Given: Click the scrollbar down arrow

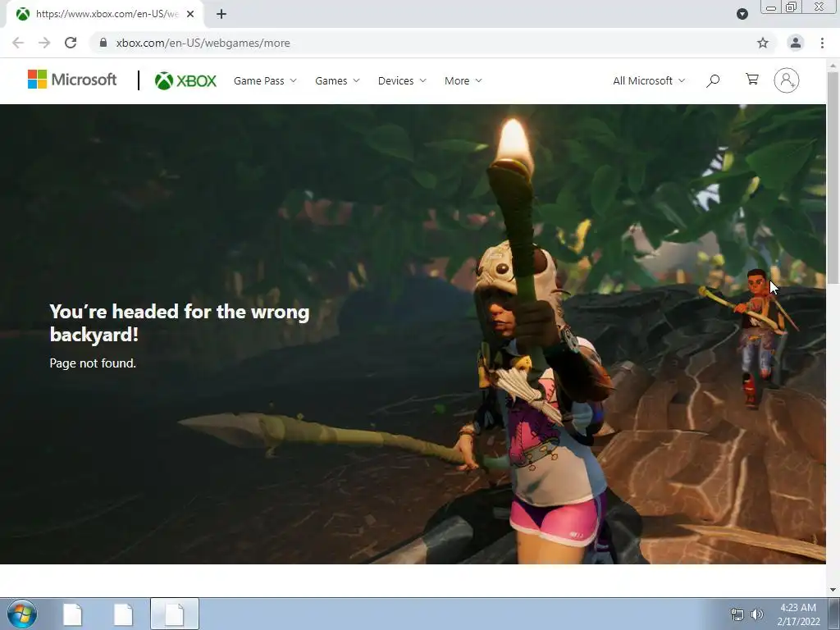Looking at the screenshot, I should click(833, 589).
